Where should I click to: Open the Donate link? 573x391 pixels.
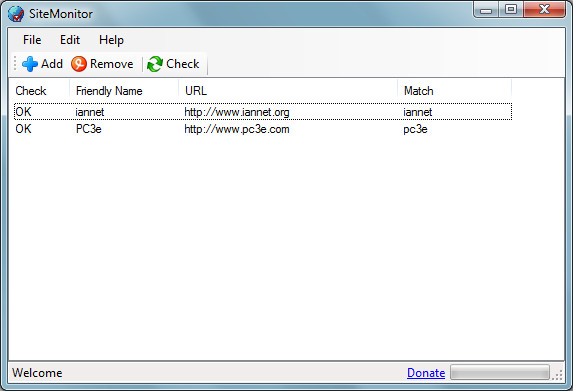(x=426, y=373)
